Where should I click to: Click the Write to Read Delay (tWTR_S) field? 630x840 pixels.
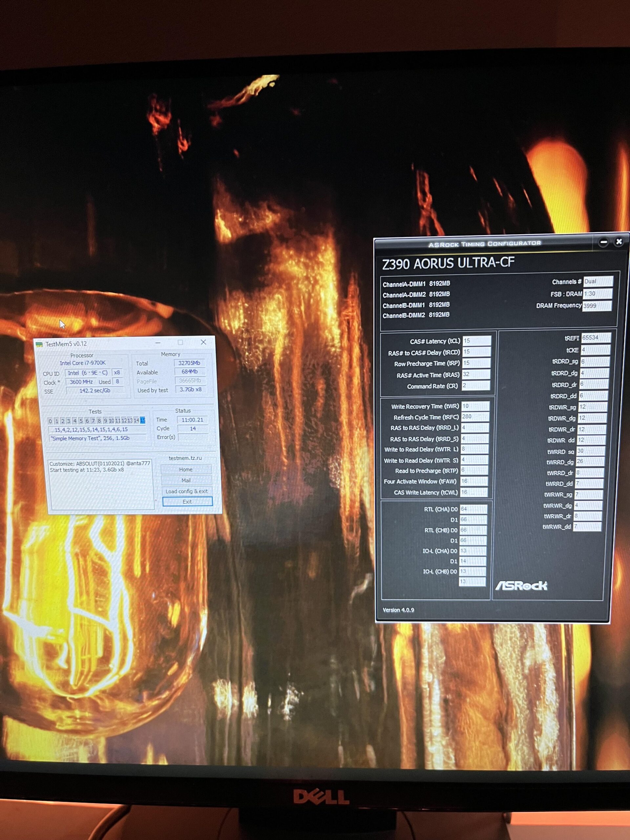click(474, 460)
